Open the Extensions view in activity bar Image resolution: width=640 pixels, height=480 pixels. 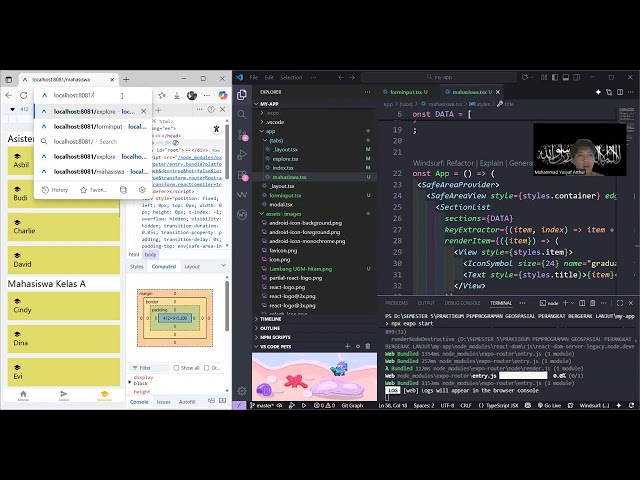point(242,175)
